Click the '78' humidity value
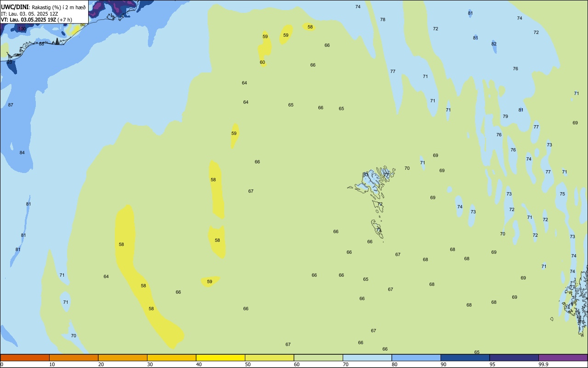This screenshot has height=368, width=588. (383, 20)
